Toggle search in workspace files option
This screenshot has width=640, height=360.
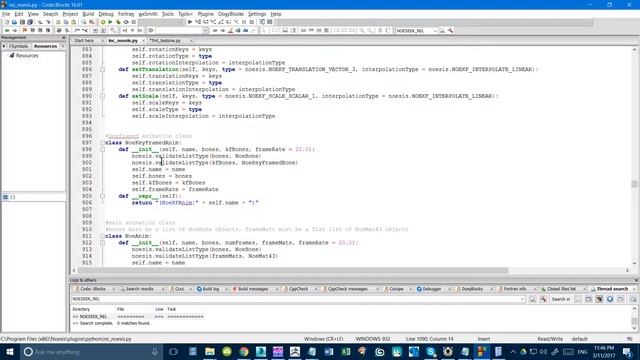610,299
